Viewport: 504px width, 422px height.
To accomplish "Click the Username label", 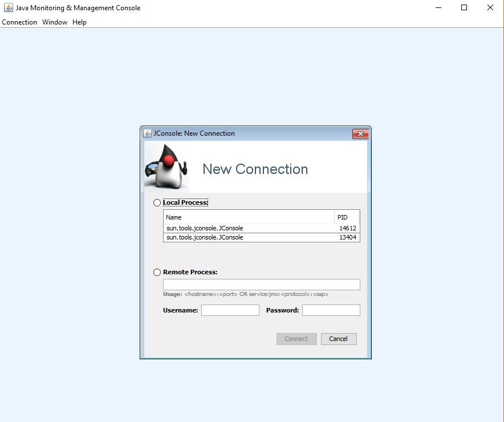I will (180, 310).
